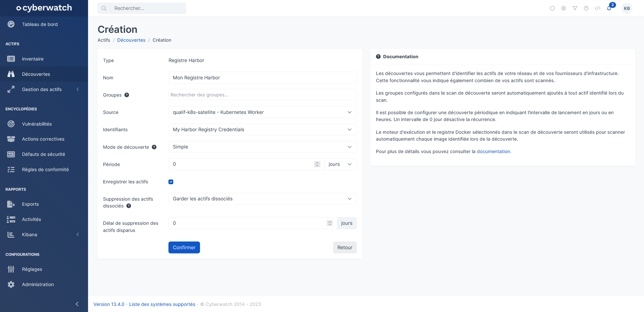This screenshot has width=644, height=312.
Task: Click the Réglages sliders icon
Action: [x=11, y=269]
